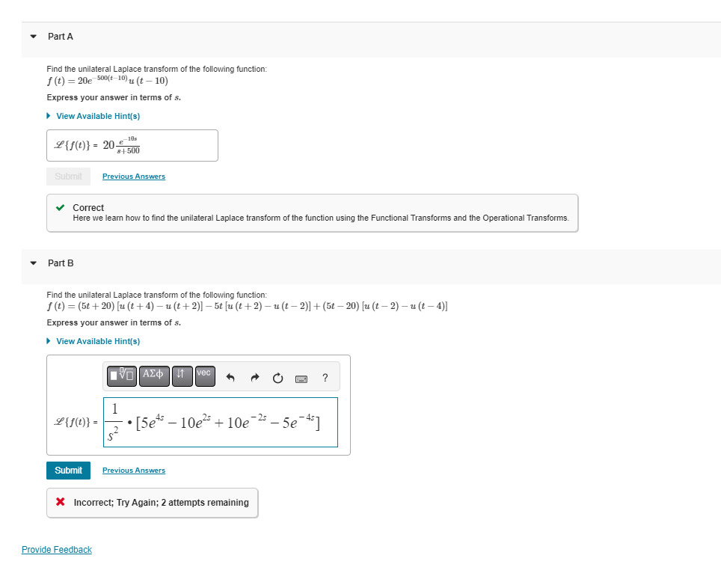
Task: Open Previous Answers for Part A
Action: [x=133, y=176]
